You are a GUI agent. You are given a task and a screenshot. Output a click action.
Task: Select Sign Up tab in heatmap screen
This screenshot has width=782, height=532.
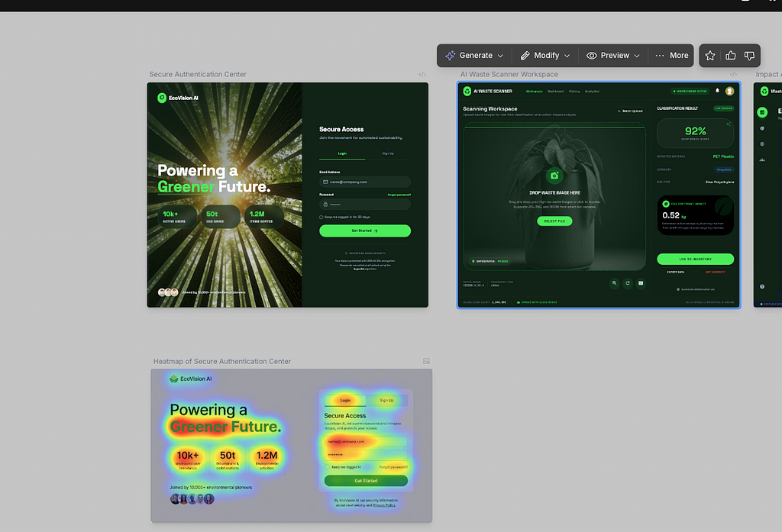386,401
